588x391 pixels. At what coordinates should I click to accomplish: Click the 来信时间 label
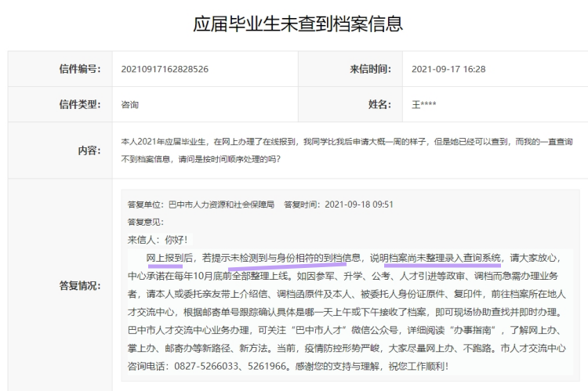370,69
